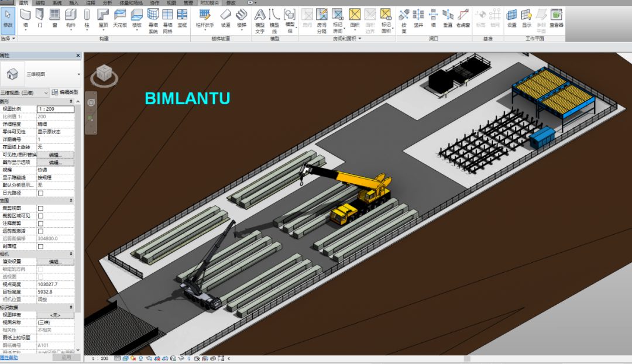632x364 pixels.
Task: Open the View (视图) ribbon tab
Action: (x=171, y=3)
